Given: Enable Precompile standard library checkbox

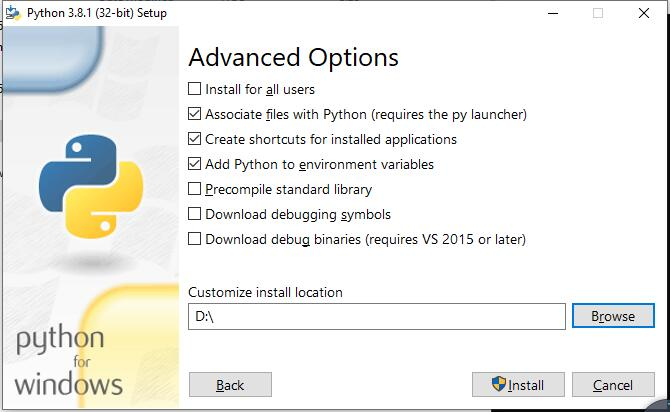Looking at the screenshot, I should tap(194, 189).
